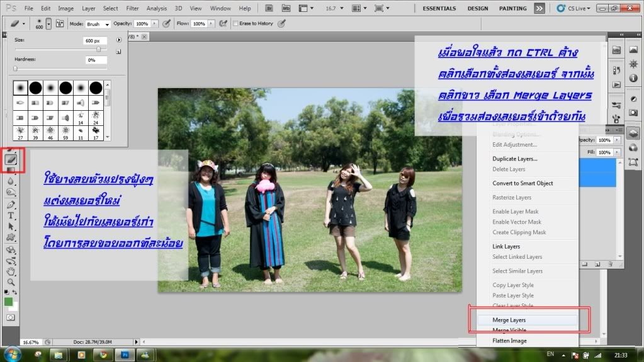Close the document tab with X

click(x=144, y=37)
